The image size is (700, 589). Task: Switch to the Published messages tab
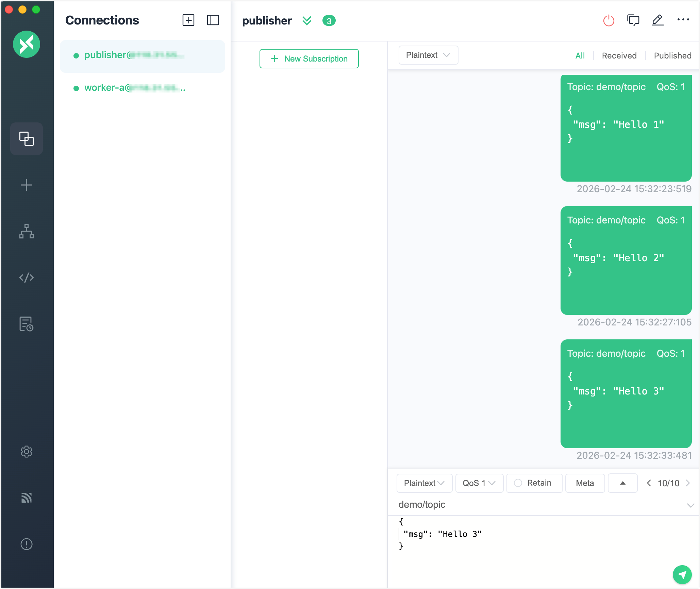672,55
